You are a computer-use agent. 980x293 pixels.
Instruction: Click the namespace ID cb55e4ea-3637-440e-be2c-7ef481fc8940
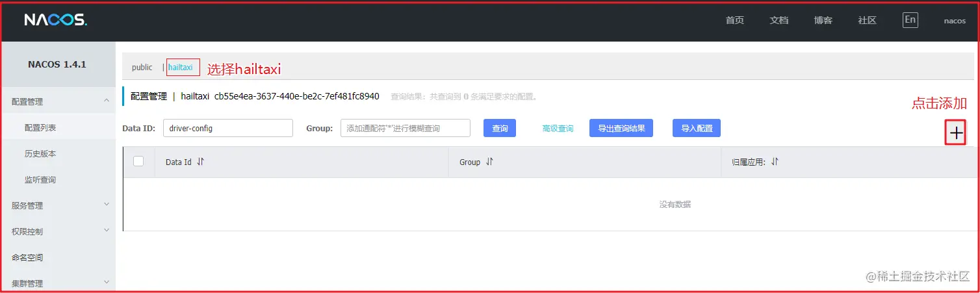[297, 96]
